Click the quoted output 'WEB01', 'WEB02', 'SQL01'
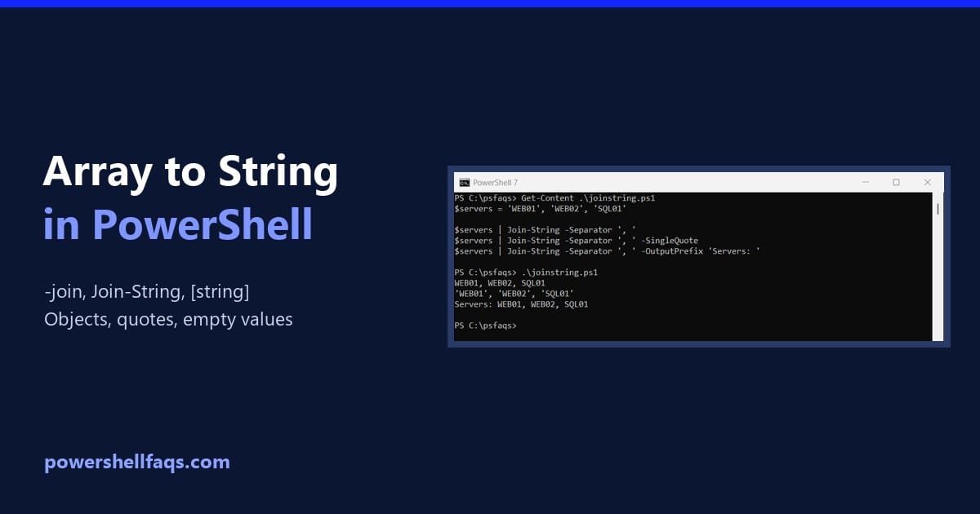Screen dimensions: 980x514 point(514,294)
